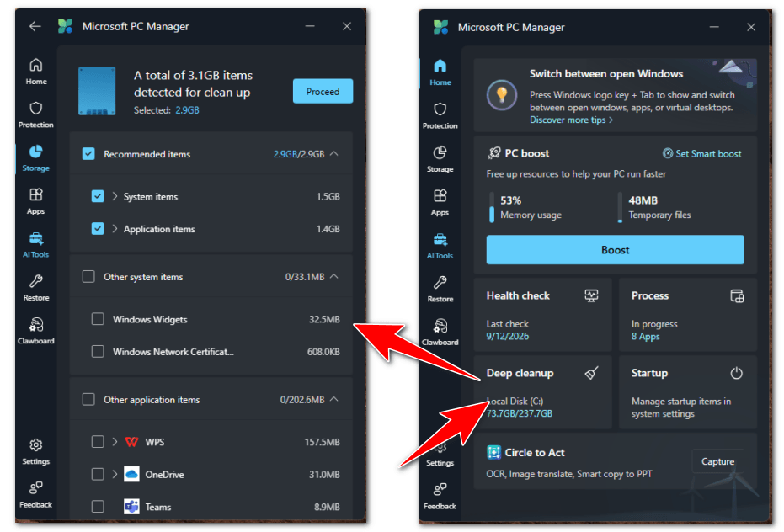Screen dimensions: 784x532
Task: Check Other application items checkbox
Action: [88, 400]
